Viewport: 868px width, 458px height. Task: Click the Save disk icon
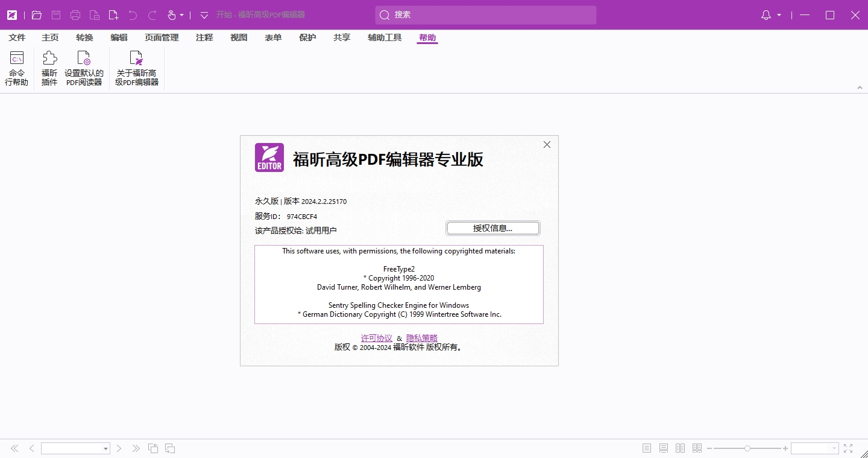(x=56, y=15)
